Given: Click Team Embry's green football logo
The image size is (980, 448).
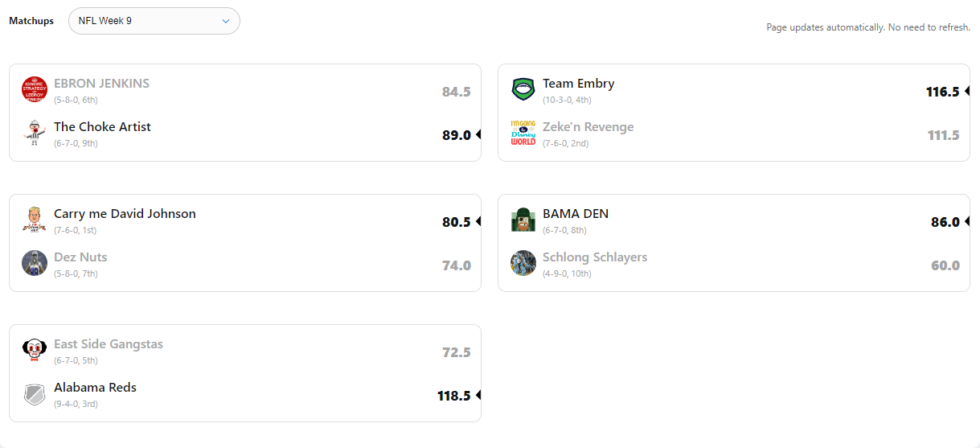Looking at the screenshot, I should click(523, 89).
